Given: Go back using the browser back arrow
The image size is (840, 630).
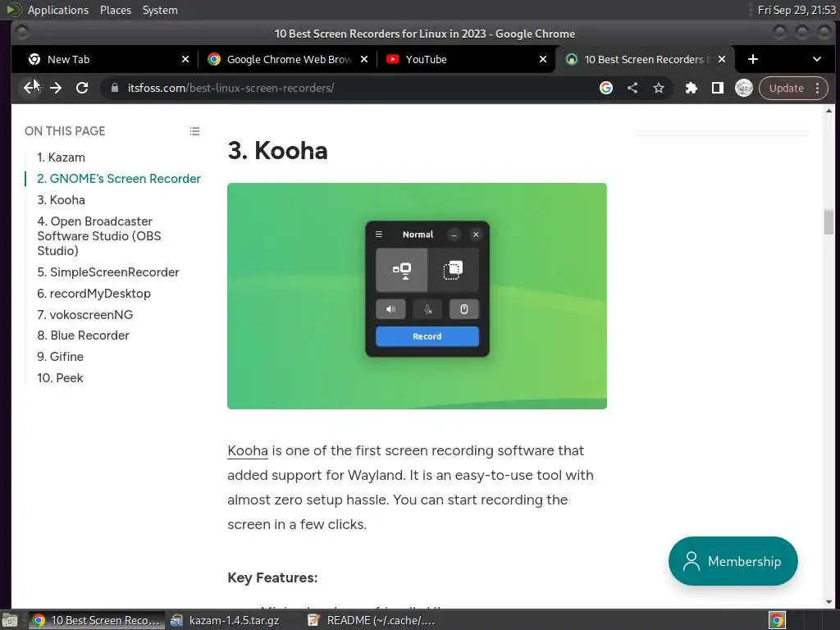Looking at the screenshot, I should [x=29, y=88].
